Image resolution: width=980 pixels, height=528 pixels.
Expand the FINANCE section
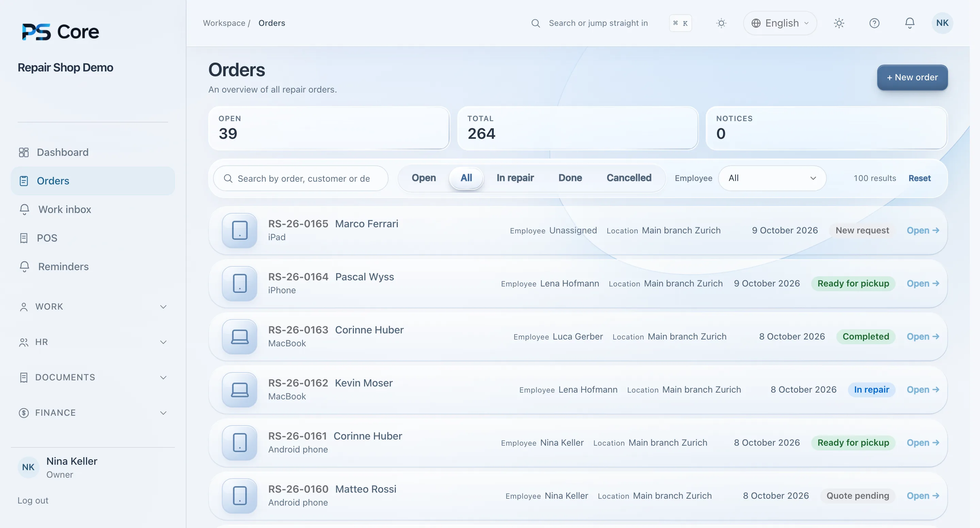click(x=93, y=413)
